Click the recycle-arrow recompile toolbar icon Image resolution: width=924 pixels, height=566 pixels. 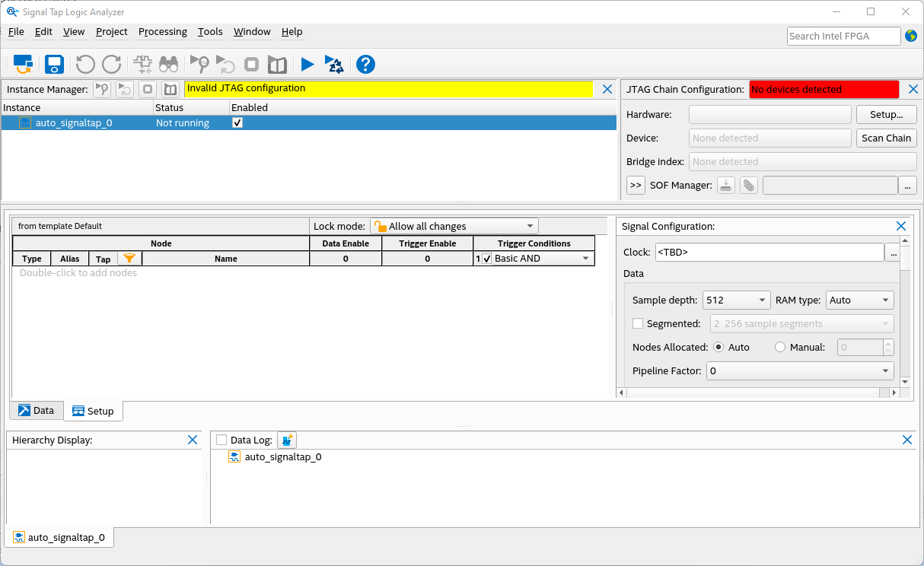pyautogui.click(x=333, y=65)
